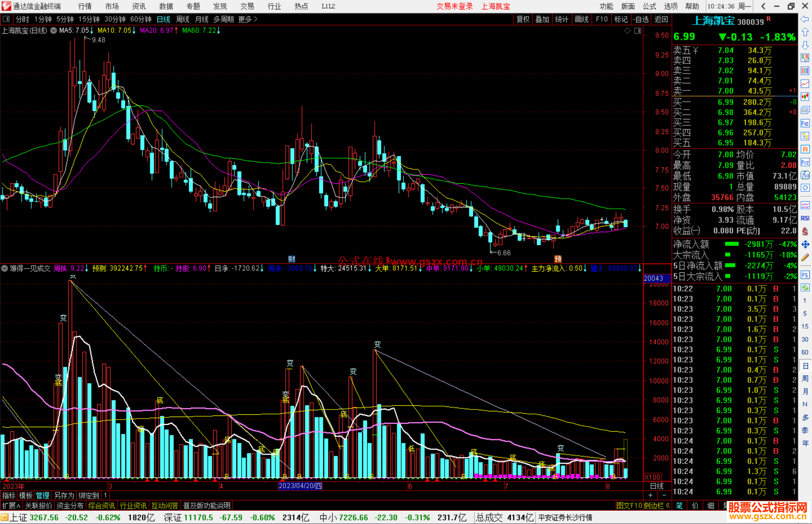Click the line trend chart sidebar icon
Viewport: 812px width, 524px height.
805,84
